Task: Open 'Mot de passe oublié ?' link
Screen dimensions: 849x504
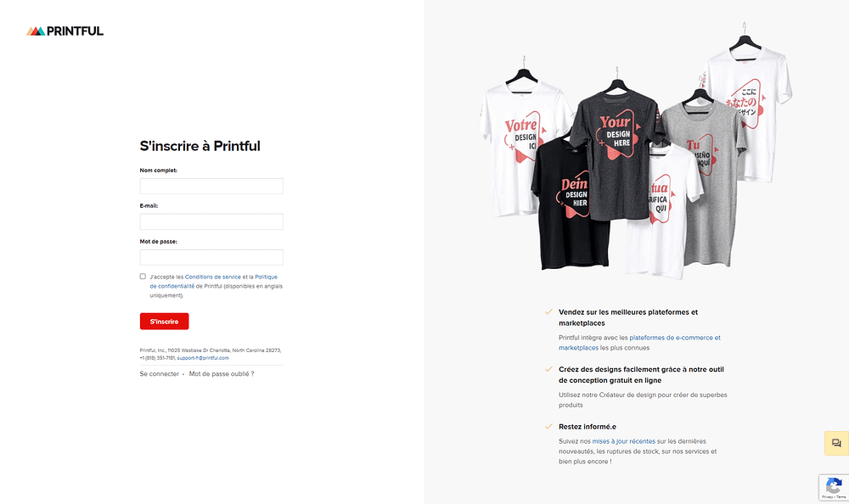Action: click(222, 374)
